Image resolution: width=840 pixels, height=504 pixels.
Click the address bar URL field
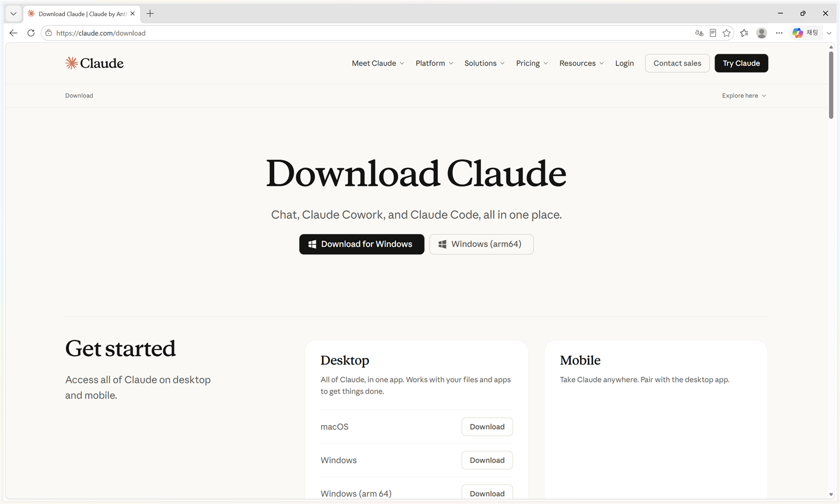370,33
